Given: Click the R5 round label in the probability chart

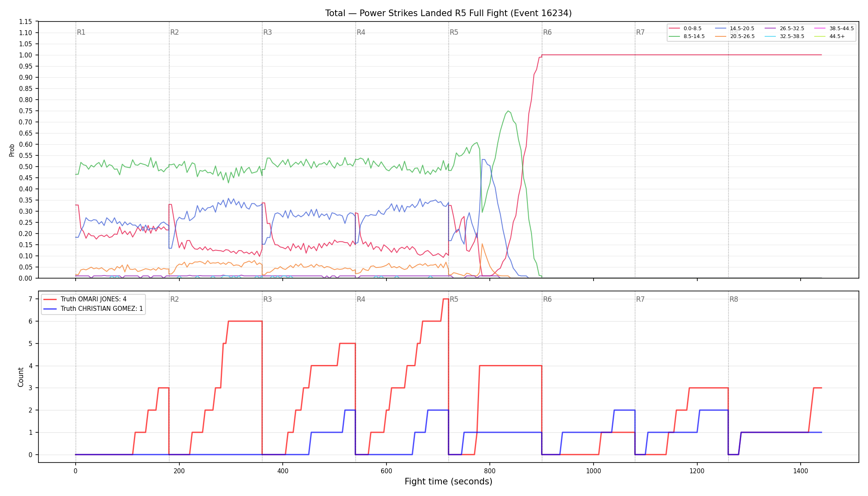Looking at the screenshot, I should coord(454,32).
